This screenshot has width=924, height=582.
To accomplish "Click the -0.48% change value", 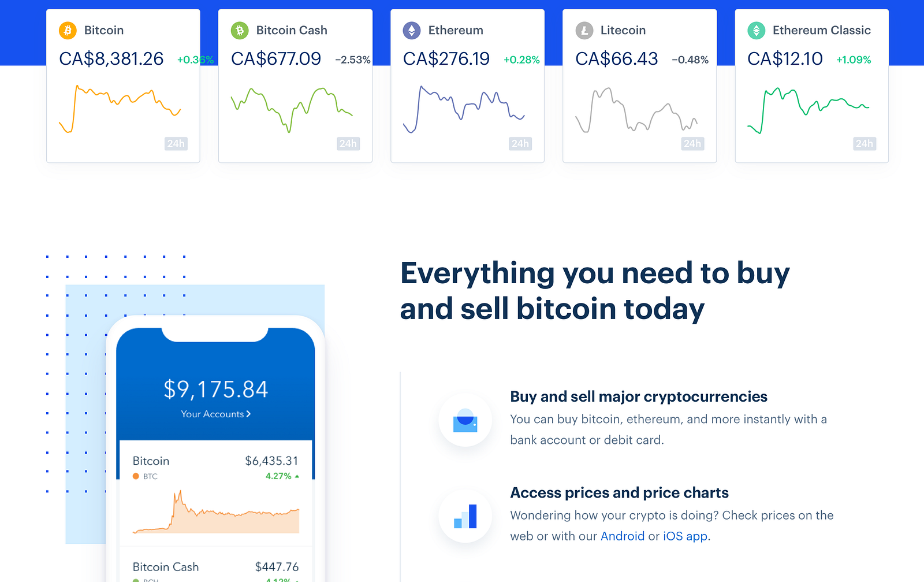I will tap(690, 60).
